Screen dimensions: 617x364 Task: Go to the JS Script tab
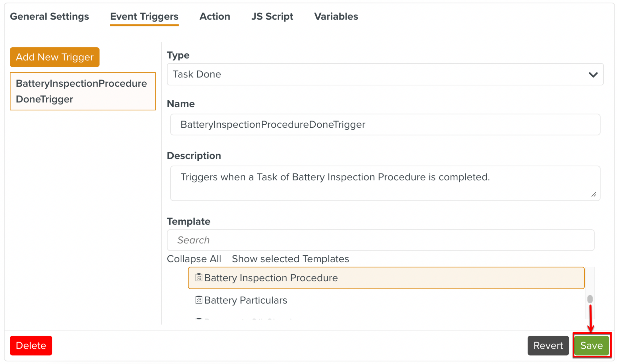point(272,17)
